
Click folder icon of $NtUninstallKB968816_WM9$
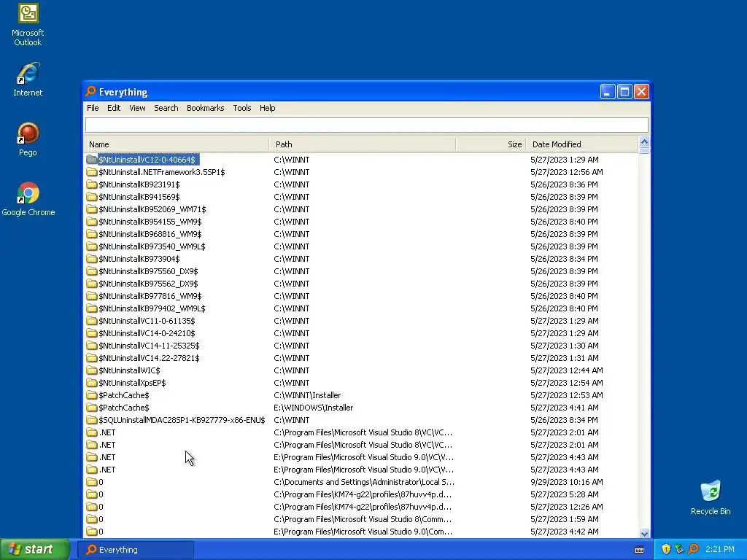coord(91,234)
